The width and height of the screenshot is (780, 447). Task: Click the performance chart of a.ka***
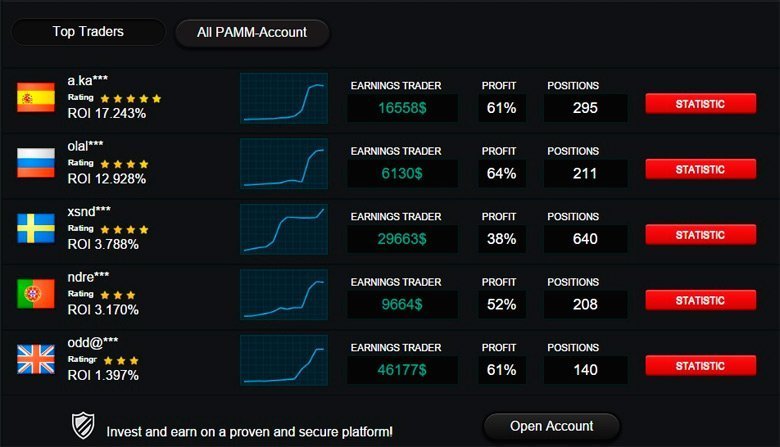click(x=284, y=98)
